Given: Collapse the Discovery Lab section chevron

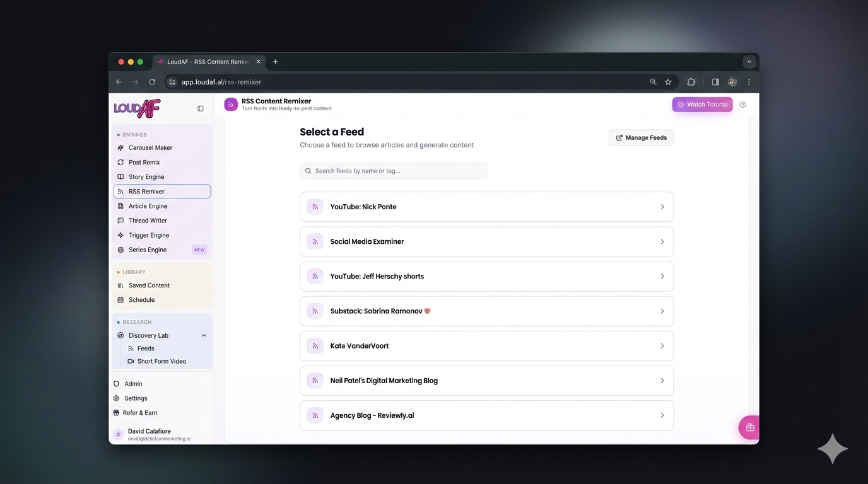Looking at the screenshot, I should pyautogui.click(x=204, y=335).
